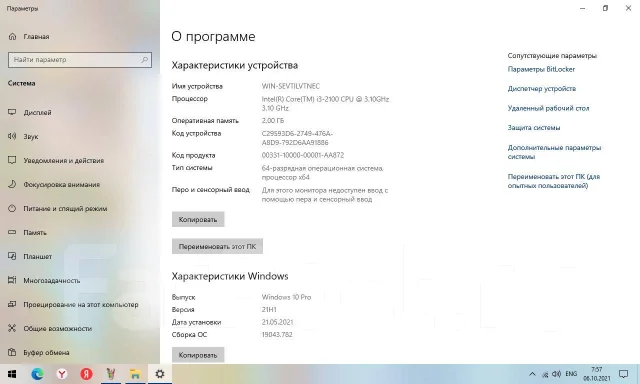Click the 2,00 ГБ memory value

pos(273,121)
